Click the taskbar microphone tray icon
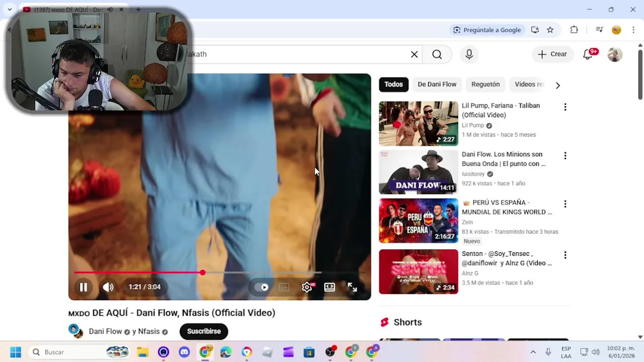The width and height of the screenshot is (644, 362). point(548,352)
